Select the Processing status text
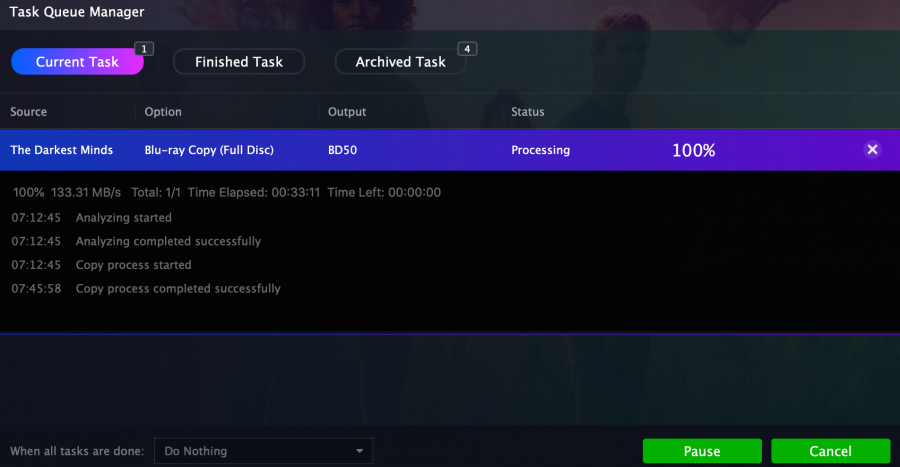The width and height of the screenshot is (900, 467). point(540,150)
